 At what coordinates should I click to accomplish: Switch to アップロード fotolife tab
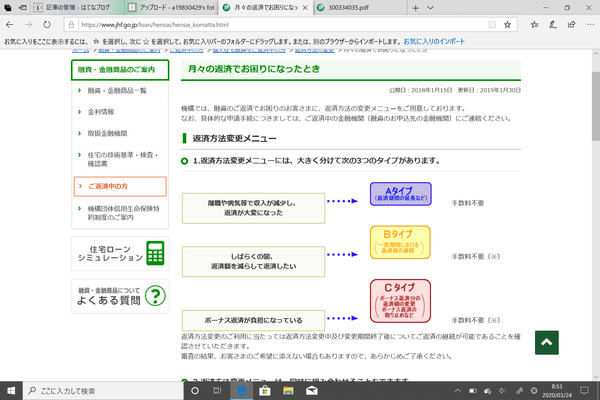pyautogui.click(x=171, y=8)
